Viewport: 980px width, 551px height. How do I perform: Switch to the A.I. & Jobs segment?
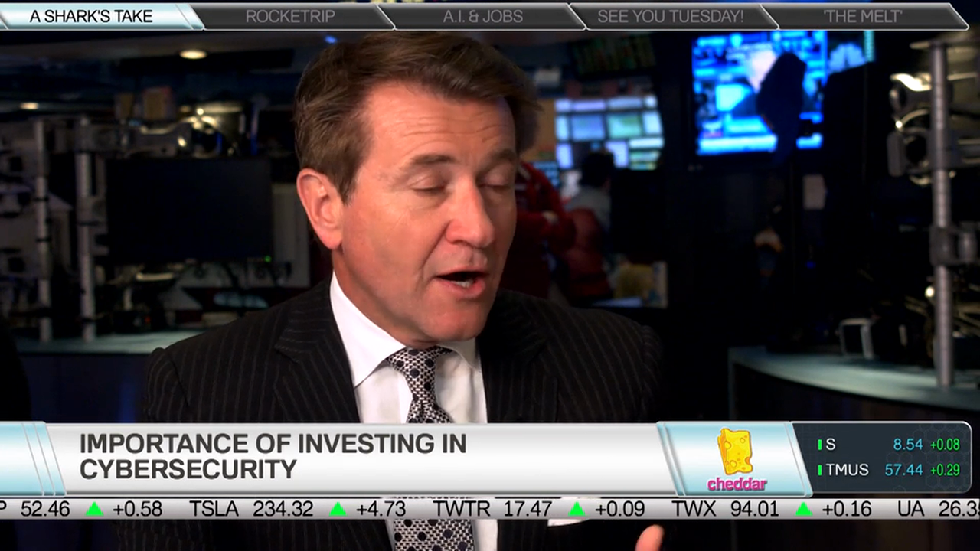coord(482,14)
